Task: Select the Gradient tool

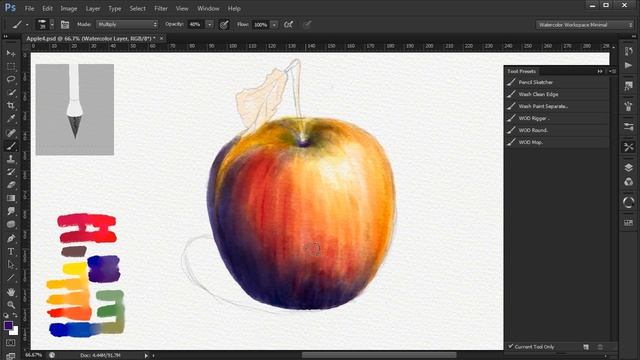Action: (11, 198)
